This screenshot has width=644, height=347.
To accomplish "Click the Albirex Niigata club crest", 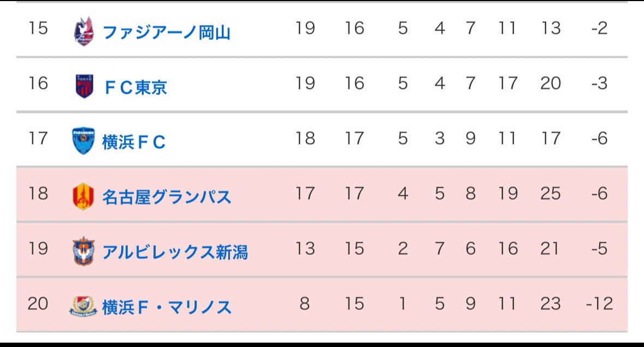I will click(84, 250).
